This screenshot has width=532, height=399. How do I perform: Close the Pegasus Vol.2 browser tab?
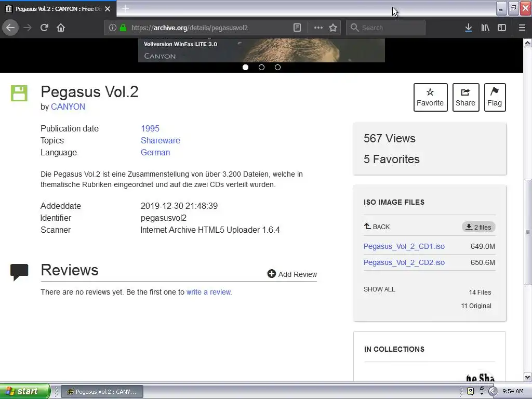[x=108, y=9]
